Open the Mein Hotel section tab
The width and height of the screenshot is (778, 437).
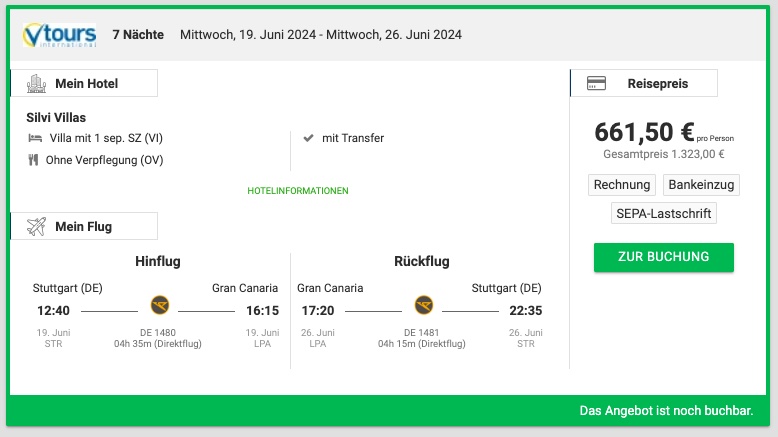pos(84,83)
